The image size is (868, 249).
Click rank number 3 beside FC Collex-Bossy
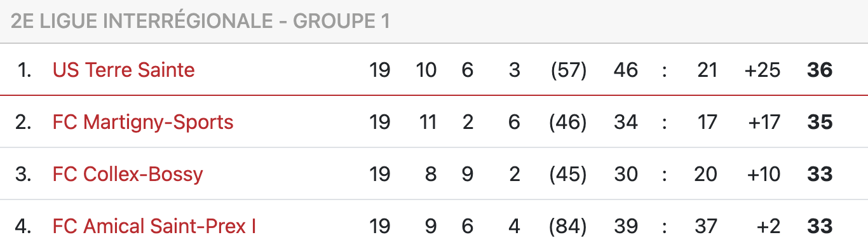(x=24, y=173)
